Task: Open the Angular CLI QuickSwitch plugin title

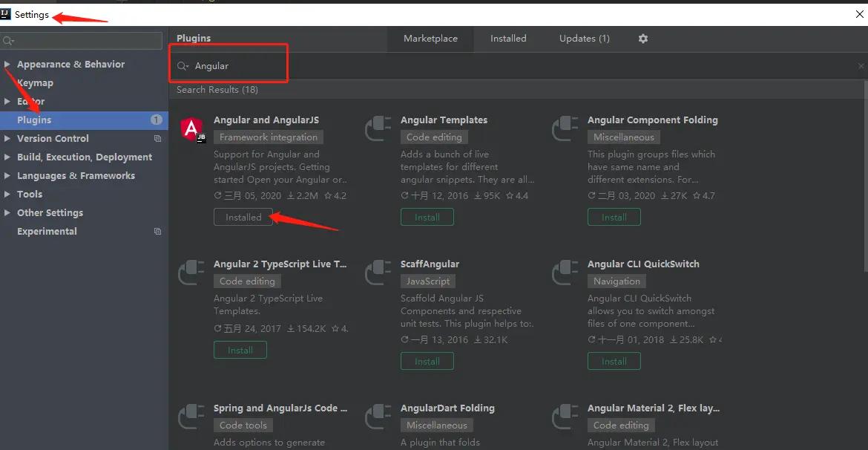Action: coord(643,264)
